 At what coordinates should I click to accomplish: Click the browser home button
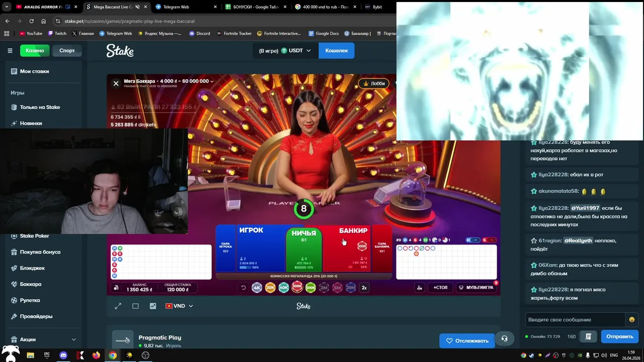click(x=44, y=21)
